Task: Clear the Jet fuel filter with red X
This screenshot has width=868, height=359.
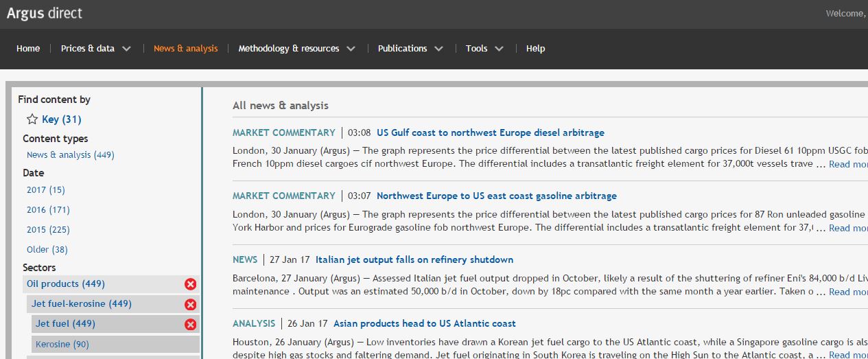Action: [x=191, y=324]
